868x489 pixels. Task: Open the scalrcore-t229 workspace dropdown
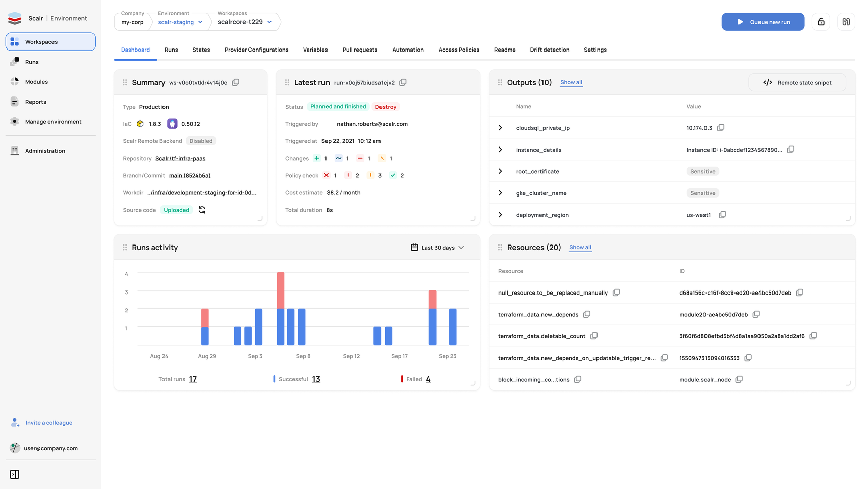[x=245, y=22]
